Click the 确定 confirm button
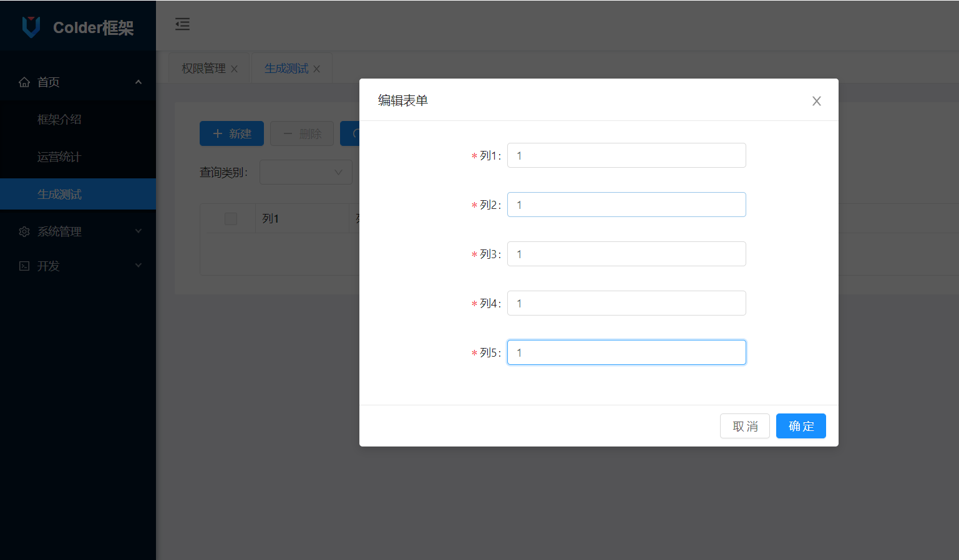The image size is (959, 560). [x=801, y=426]
